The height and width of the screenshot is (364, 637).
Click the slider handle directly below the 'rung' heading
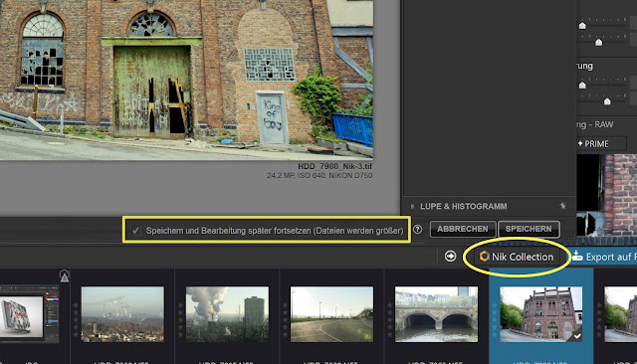click(x=582, y=85)
